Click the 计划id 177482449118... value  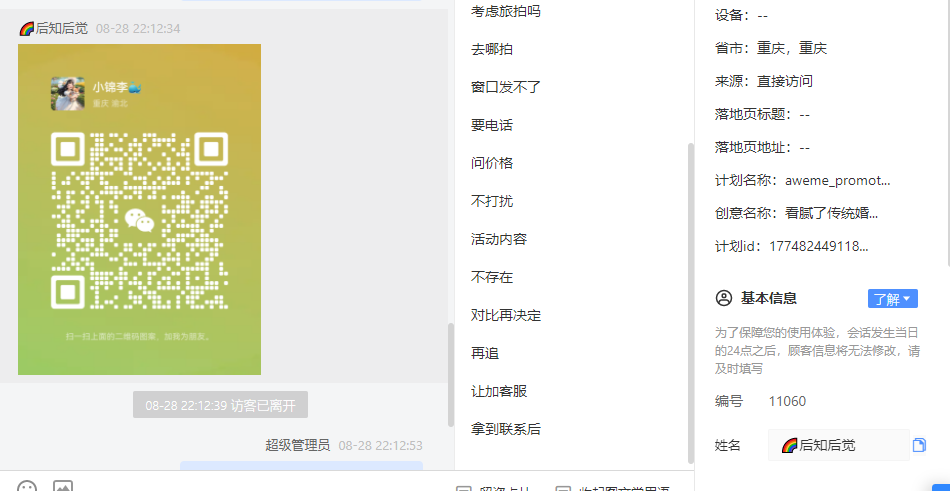(819, 246)
